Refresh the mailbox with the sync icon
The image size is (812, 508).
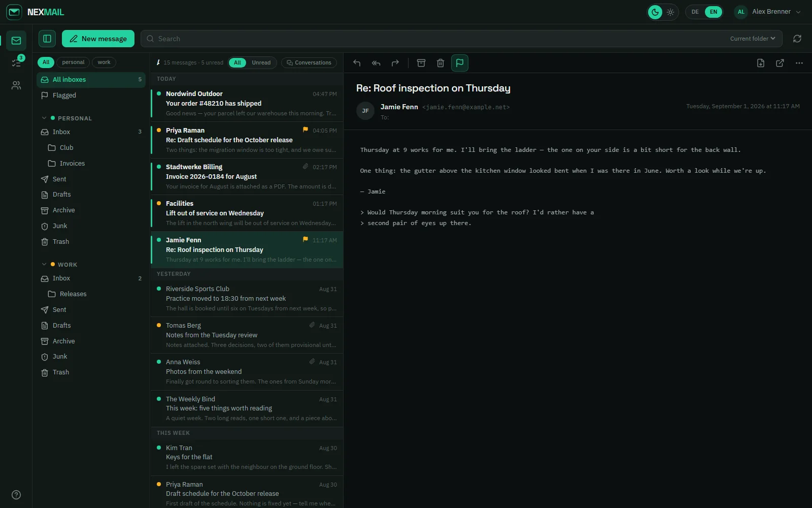tap(797, 39)
